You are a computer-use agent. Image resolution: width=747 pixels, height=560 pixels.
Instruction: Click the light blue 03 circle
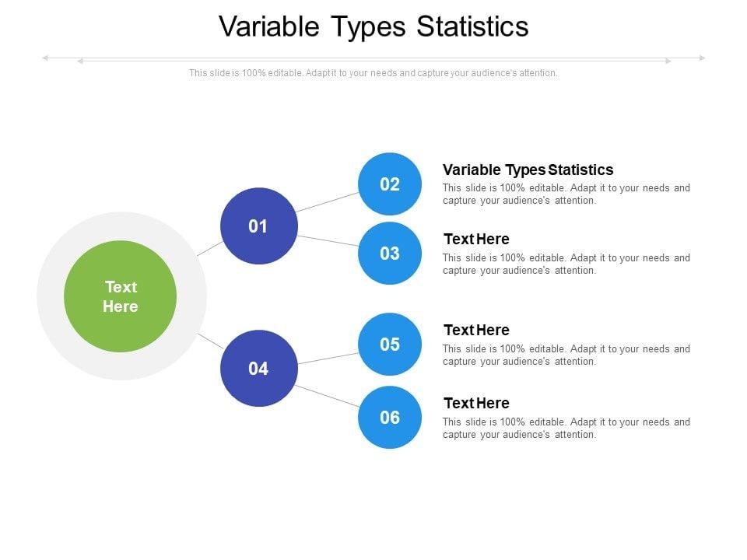pyautogui.click(x=390, y=254)
